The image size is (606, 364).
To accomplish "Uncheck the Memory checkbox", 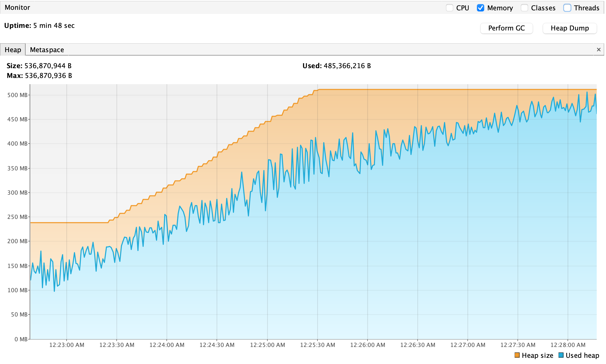I will click(x=481, y=8).
